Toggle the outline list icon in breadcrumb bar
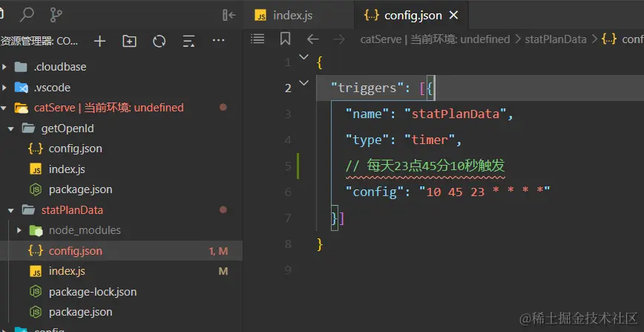The width and height of the screenshot is (644, 332). click(x=257, y=39)
